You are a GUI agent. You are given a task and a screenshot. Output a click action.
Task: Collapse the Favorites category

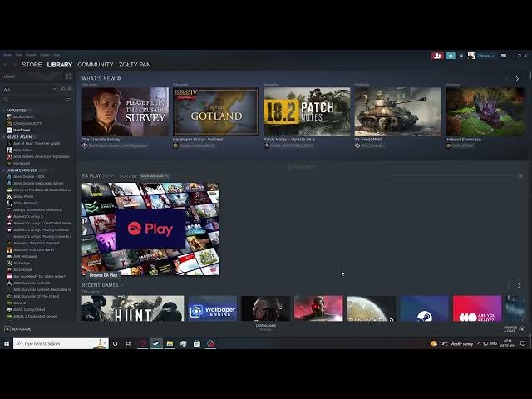[3, 111]
